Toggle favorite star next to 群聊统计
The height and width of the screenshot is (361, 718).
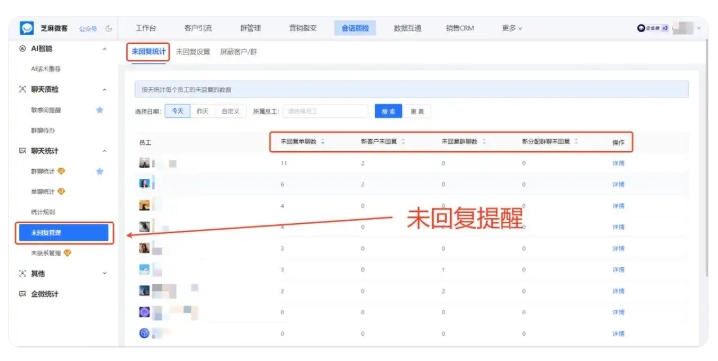(x=99, y=171)
